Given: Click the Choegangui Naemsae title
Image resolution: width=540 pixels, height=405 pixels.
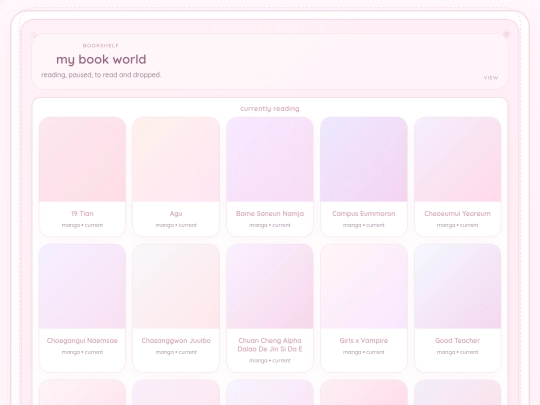Looking at the screenshot, I should point(82,341).
